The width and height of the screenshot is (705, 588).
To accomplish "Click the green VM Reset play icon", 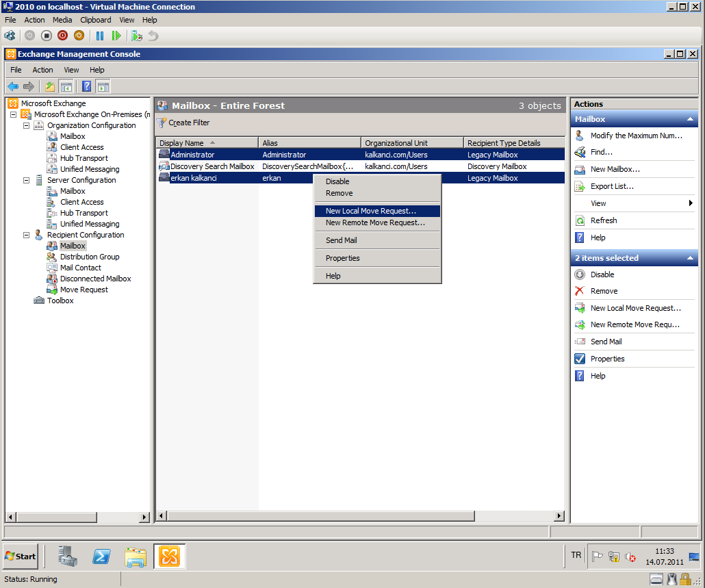I will coord(116,36).
